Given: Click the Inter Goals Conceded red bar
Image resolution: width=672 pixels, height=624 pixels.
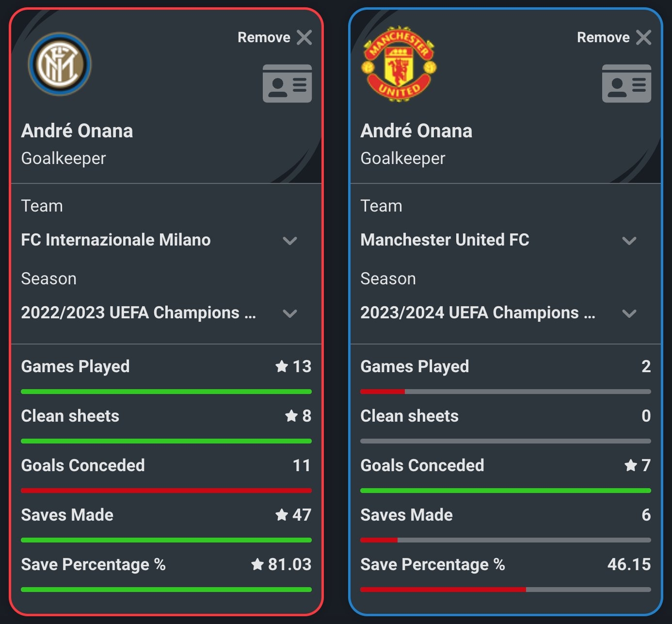Looking at the screenshot, I should [166, 491].
